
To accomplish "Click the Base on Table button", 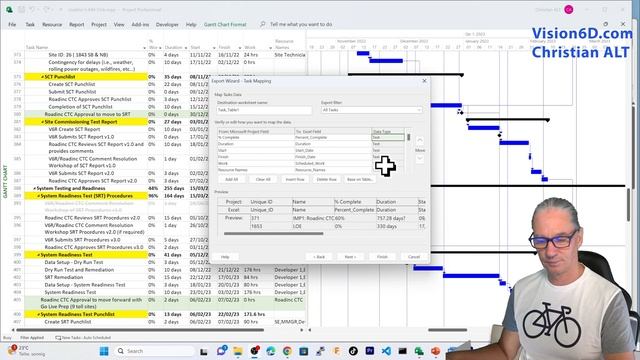I will click(x=360, y=180).
